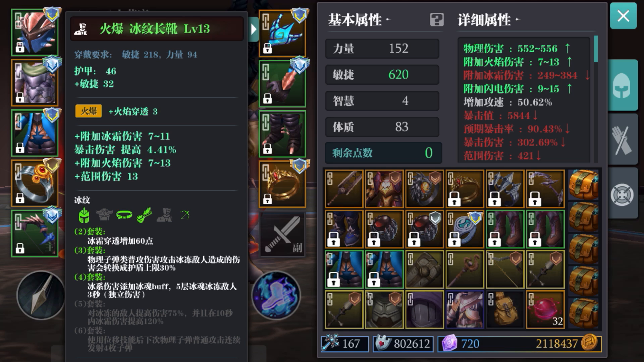Tap the spearhead compass skill icon
Viewport: 644px width, 362px height.
tap(41, 295)
